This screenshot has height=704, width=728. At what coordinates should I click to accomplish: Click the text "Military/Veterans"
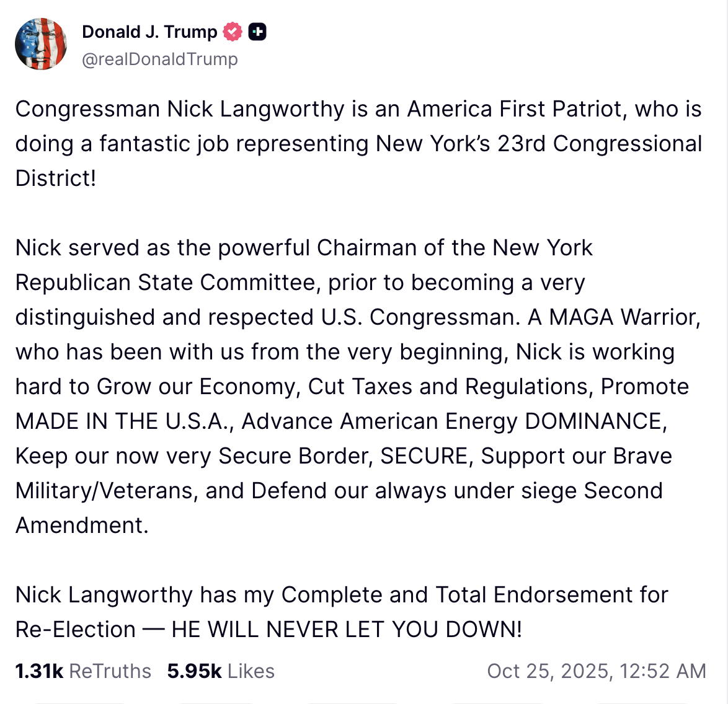[105, 491]
